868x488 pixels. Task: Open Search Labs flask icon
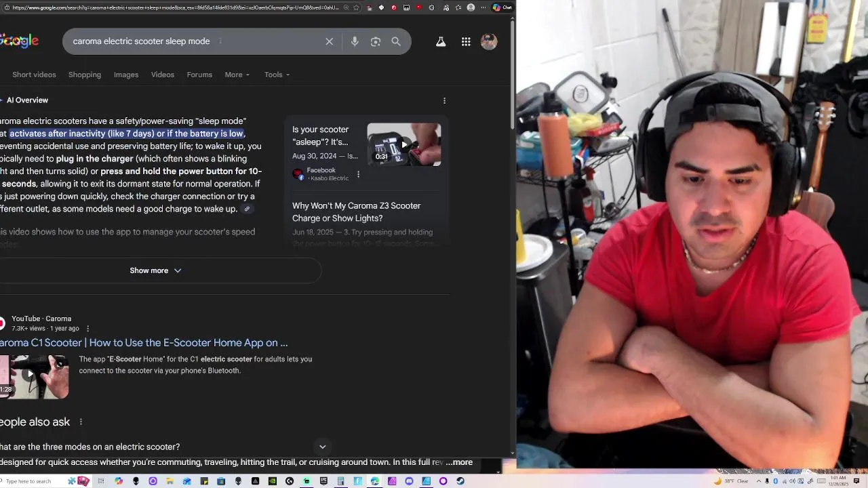441,41
